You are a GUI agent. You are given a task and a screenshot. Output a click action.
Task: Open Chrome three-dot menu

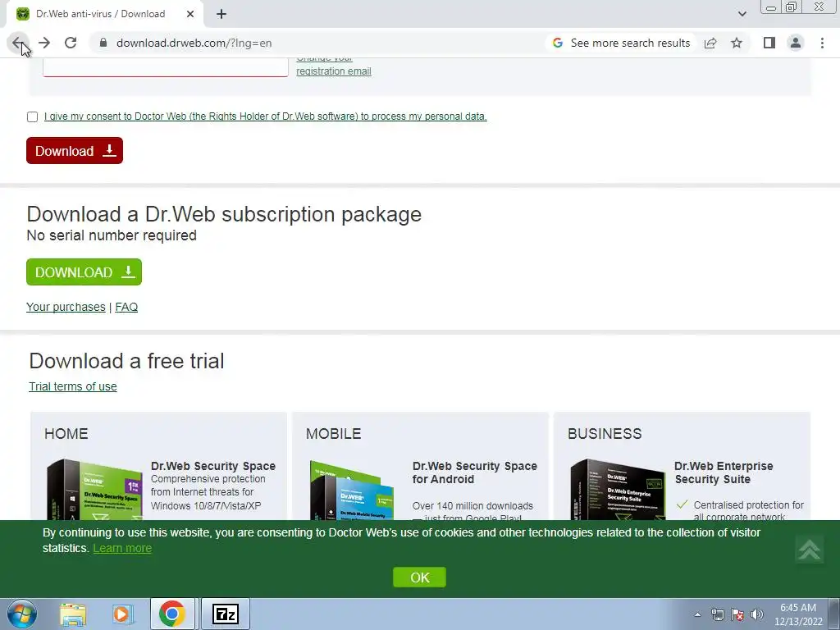[x=822, y=43]
